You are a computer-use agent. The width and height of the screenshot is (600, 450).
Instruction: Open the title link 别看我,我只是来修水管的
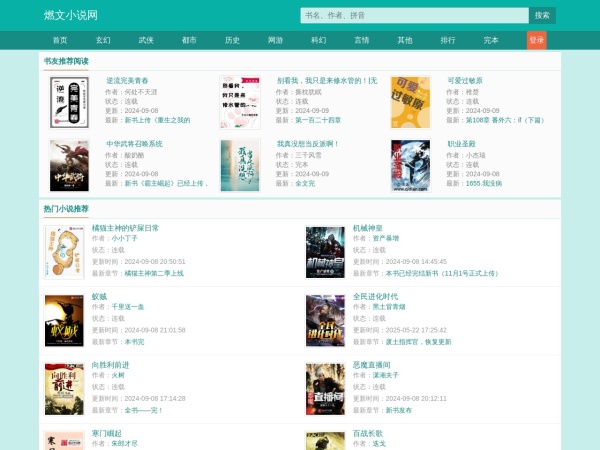(x=327, y=81)
